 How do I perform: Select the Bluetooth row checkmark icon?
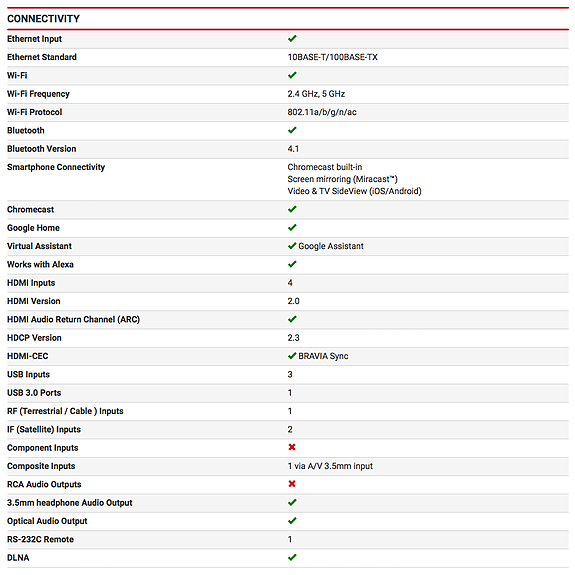click(292, 130)
